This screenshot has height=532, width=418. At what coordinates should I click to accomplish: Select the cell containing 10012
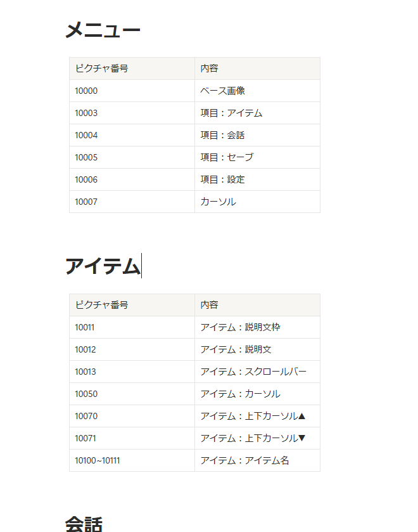pyautogui.click(x=132, y=349)
